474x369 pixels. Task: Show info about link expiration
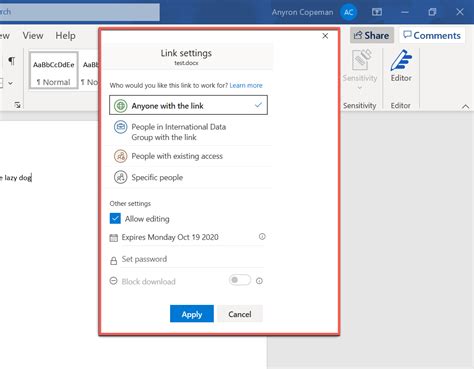(x=262, y=237)
